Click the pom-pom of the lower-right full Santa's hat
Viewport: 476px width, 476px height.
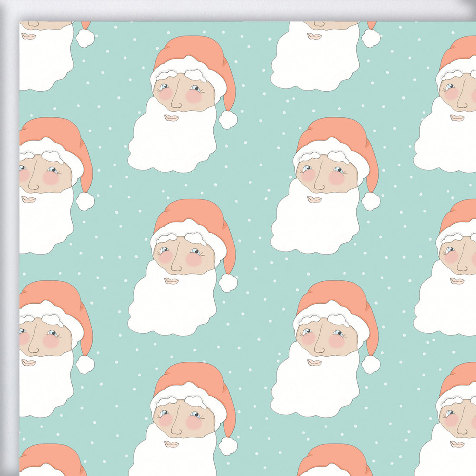pyautogui.click(x=371, y=364)
